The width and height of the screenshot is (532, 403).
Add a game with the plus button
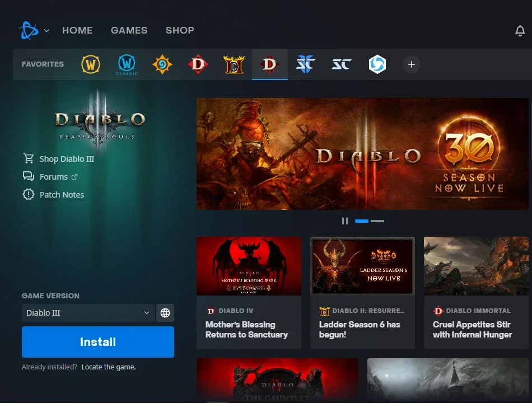tap(412, 64)
